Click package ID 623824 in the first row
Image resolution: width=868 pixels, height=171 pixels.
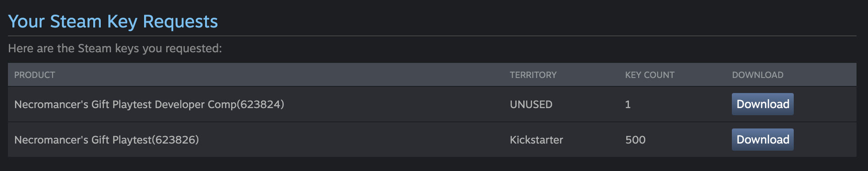click(260, 105)
